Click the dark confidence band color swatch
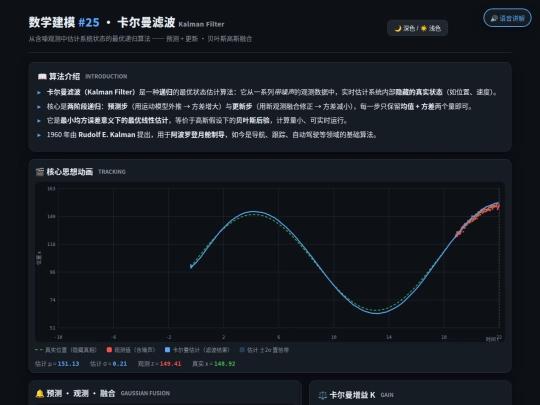Viewport: 540px width, 405px height. tap(242, 350)
